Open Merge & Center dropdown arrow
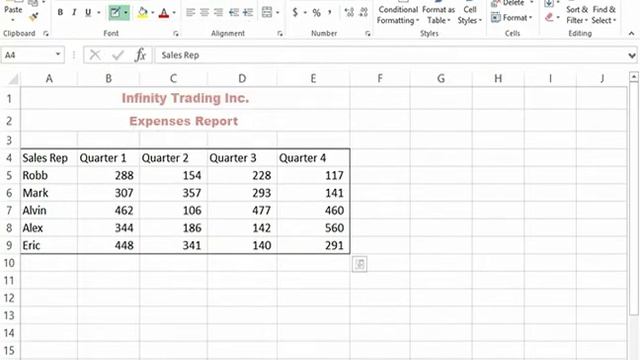640x360 pixels. coord(278,13)
